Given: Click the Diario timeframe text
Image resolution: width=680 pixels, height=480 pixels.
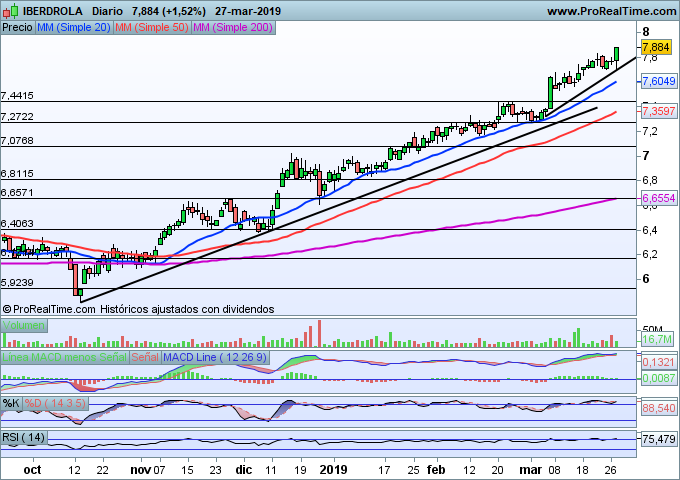Looking at the screenshot, I should point(107,11).
